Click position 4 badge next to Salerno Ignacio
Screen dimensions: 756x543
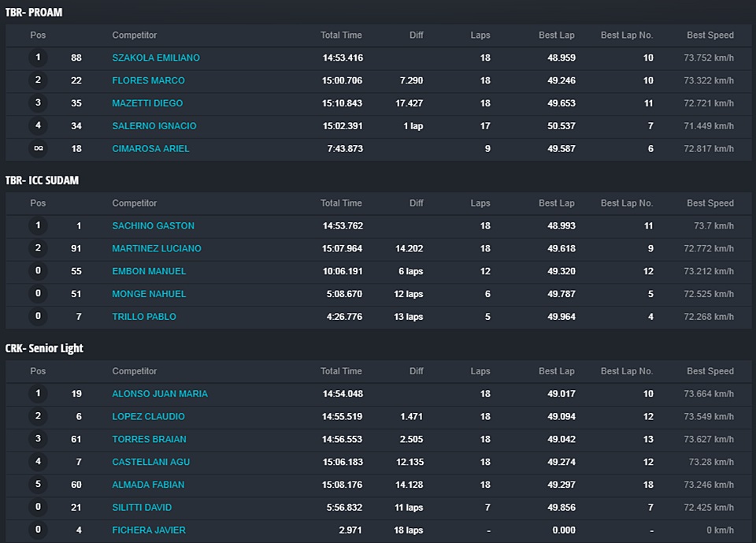point(38,126)
